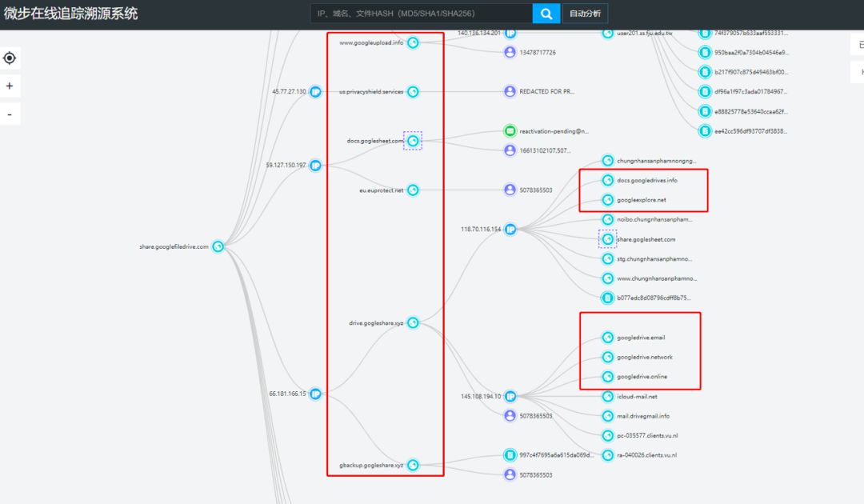The height and width of the screenshot is (504, 864).
Task: Select the us.privacyshield.services domain node icon
Action: coord(413,91)
